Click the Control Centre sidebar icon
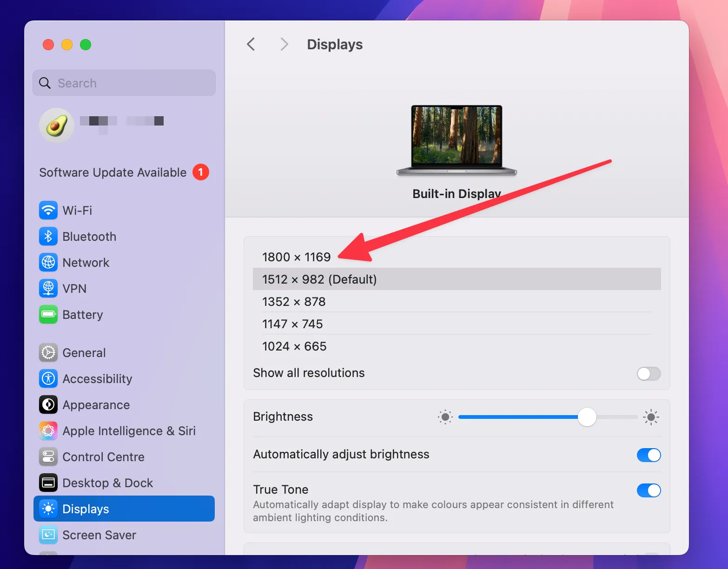 pos(48,457)
